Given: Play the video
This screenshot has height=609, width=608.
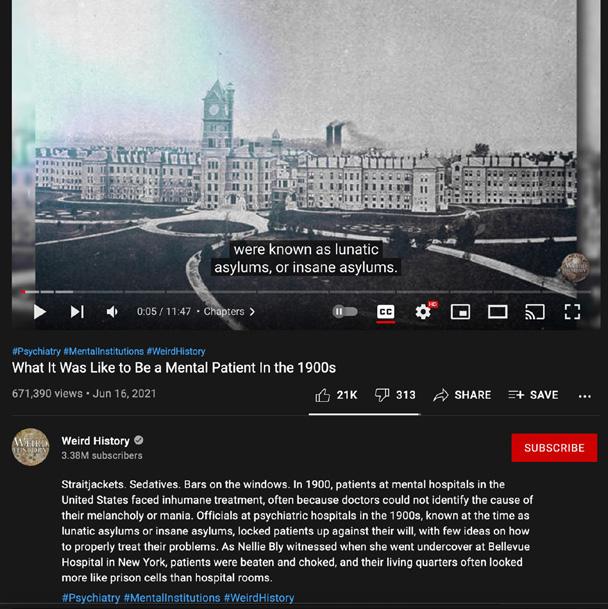Looking at the screenshot, I should coord(40,311).
